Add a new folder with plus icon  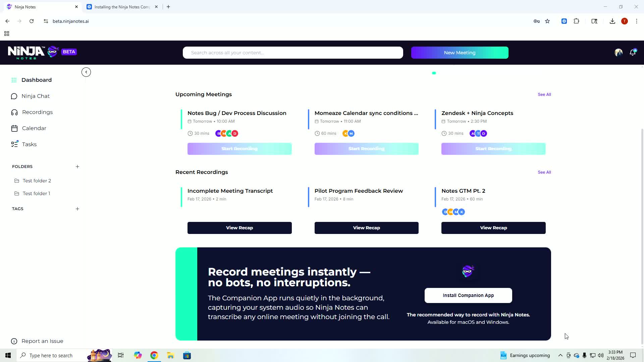tap(77, 167)
